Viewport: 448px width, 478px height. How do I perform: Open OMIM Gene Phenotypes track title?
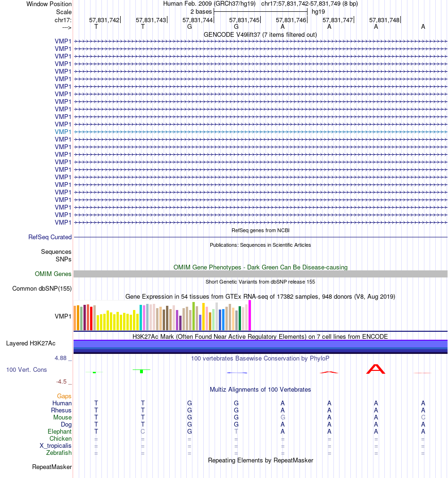(260, 267)
